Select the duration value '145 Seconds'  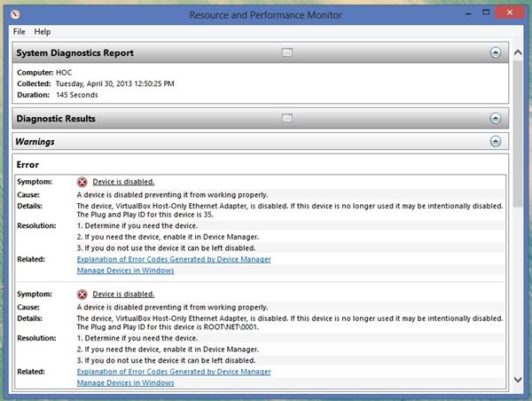pos(77,95)
